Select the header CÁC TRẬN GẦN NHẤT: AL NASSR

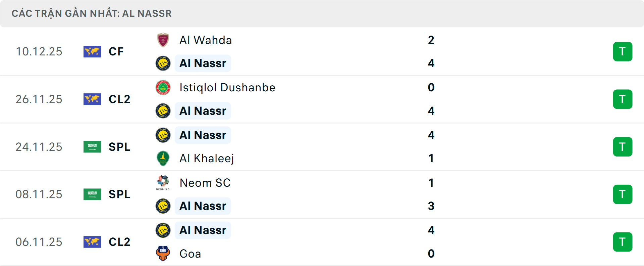92,13
